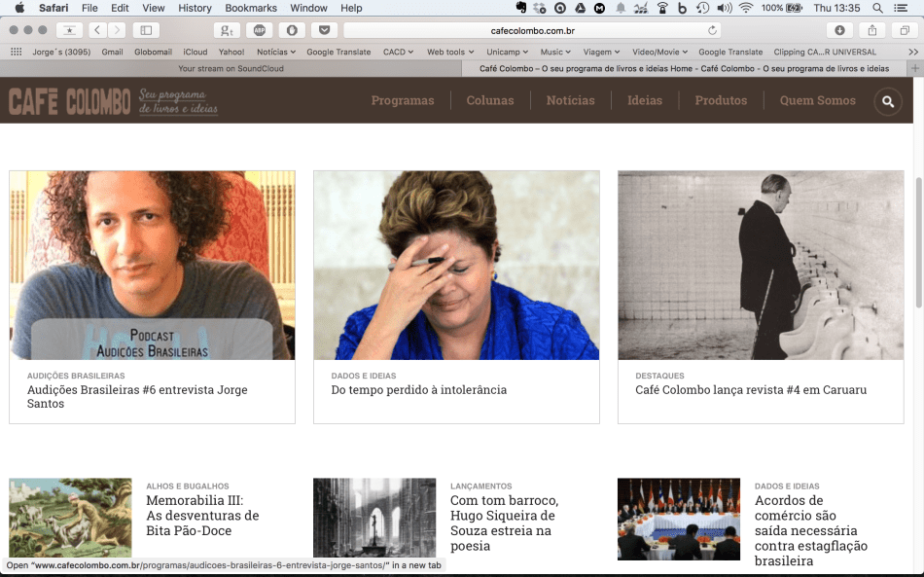Image resolution: width=924 pixels, height=577 pixels.
Task: Open the Programas navigation link
Action: [402, 100]
